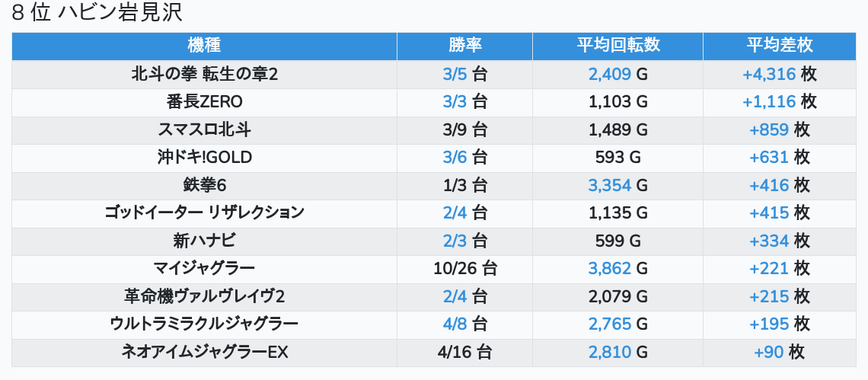The image size is (868, 380).
Task: Select the マイジャグラー row name
Action: click(204, 268)
